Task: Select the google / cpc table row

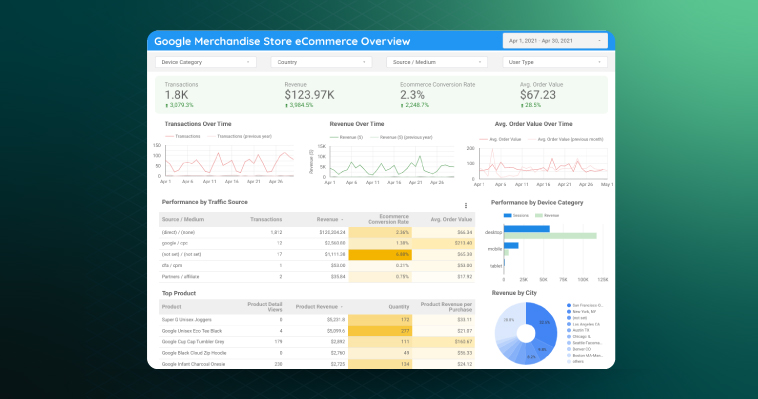Action: pos(317,243)
